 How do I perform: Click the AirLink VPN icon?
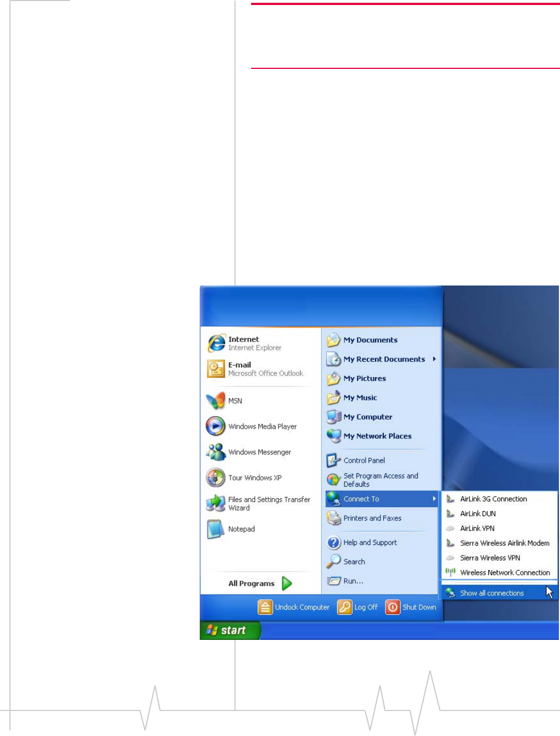pyautogui.click(x=451, y=528)
